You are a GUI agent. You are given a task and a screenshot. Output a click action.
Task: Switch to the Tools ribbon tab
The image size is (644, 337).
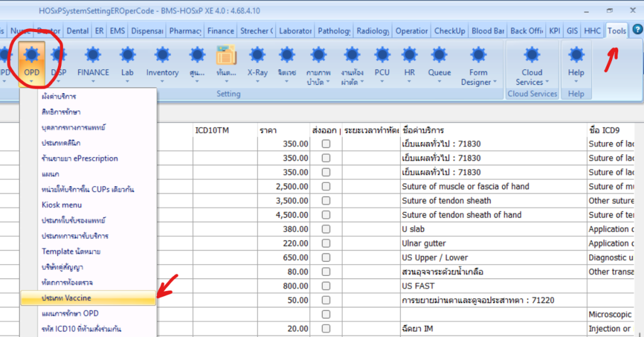(616, 31)
